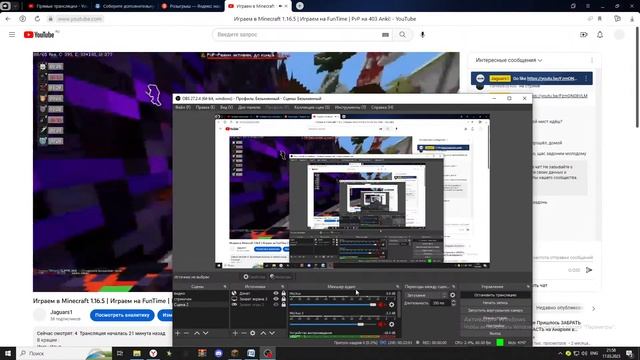Undock the OBS Controls panel
640x360 pixels.
(x=528, y=287)
